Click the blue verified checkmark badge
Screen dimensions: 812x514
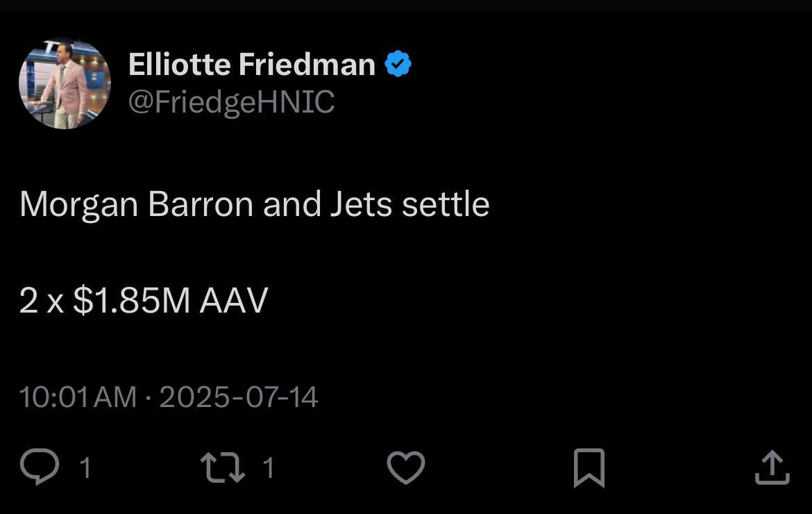coord(398,62)
